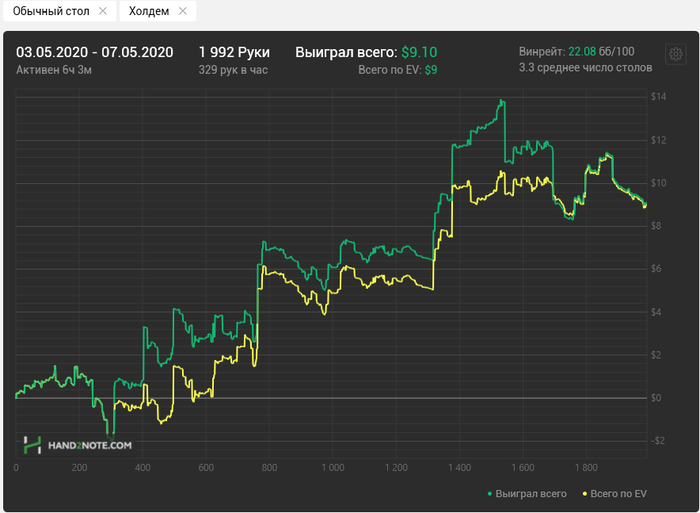Image resolution: width=700 pixels, height=513 pixels.
Task: Click the -$2 y-axis label
Action: 658,441
